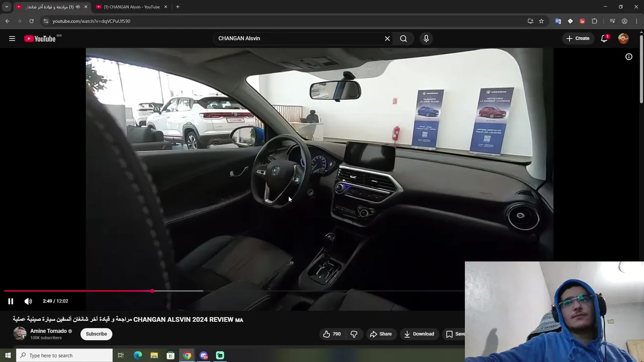Screen dimensions: 644x362
Task: Expand the tab search dropdown arrow
Action: [x=7, y=7]
